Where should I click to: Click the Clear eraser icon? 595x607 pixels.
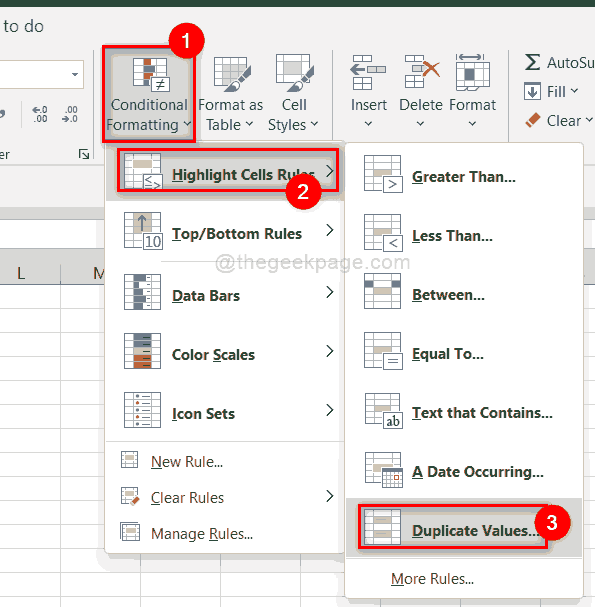point(533,120)
